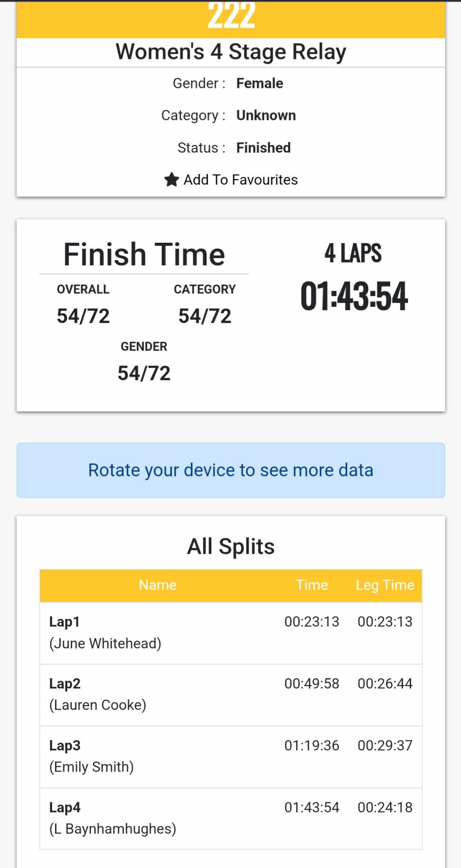The image size is (461, 868).
Task: Select the Name column header
Action: (x=158, y=585)
